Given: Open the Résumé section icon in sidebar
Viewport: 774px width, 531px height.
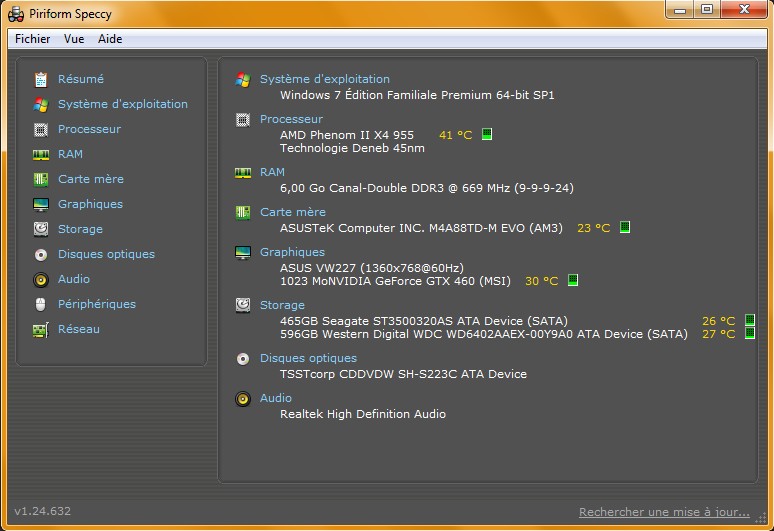Looking at the screenshot, I should coord(41,79).
